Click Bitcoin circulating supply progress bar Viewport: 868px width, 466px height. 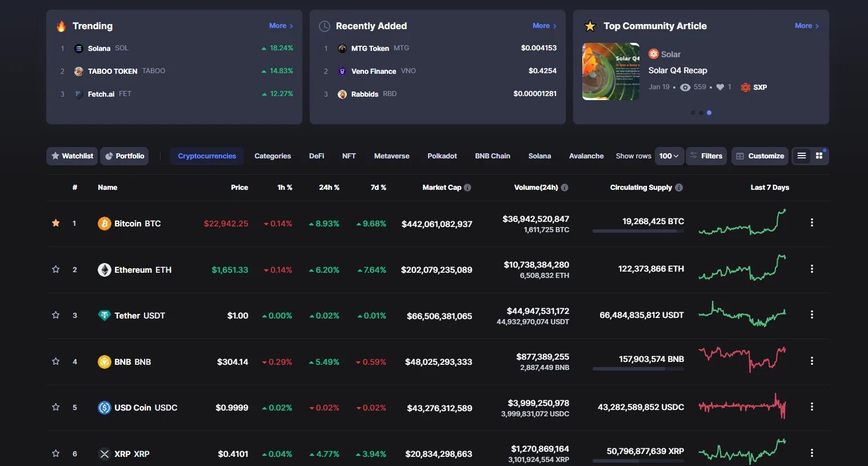click(x=638, y=231)
